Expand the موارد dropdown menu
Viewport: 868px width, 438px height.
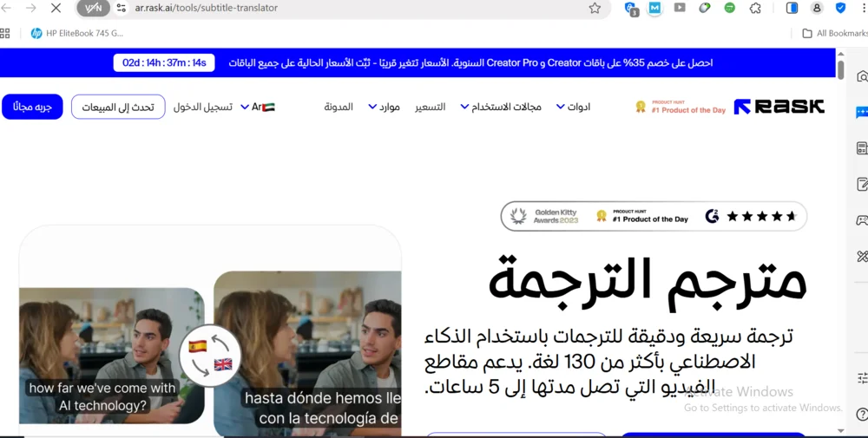tap(385, 107)
